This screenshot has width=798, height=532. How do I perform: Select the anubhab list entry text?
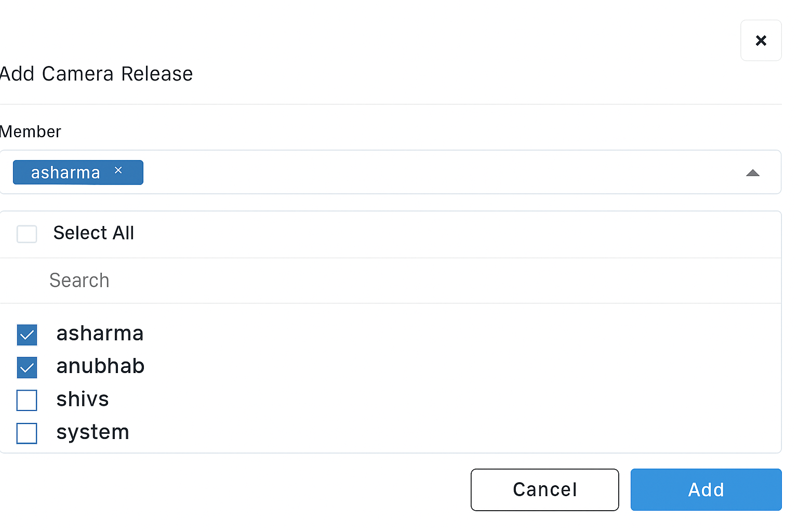tap(100, 366)
